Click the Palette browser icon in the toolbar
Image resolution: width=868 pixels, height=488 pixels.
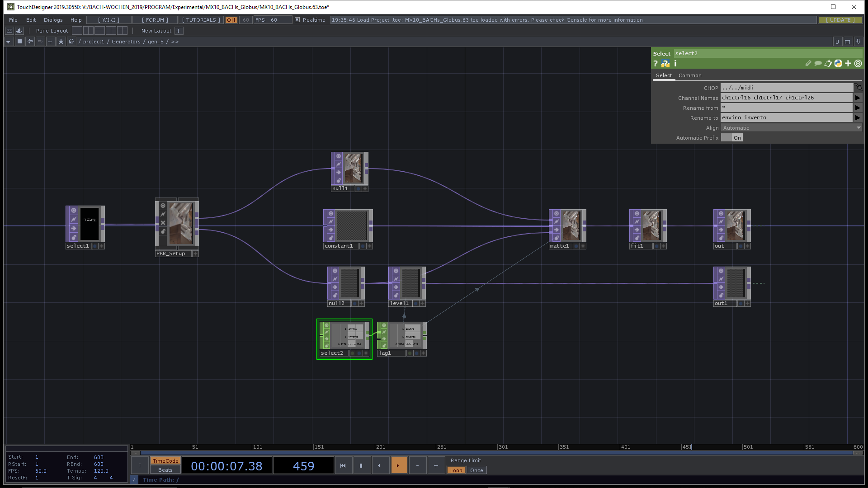pyautogui.click(x=19, y=31)
